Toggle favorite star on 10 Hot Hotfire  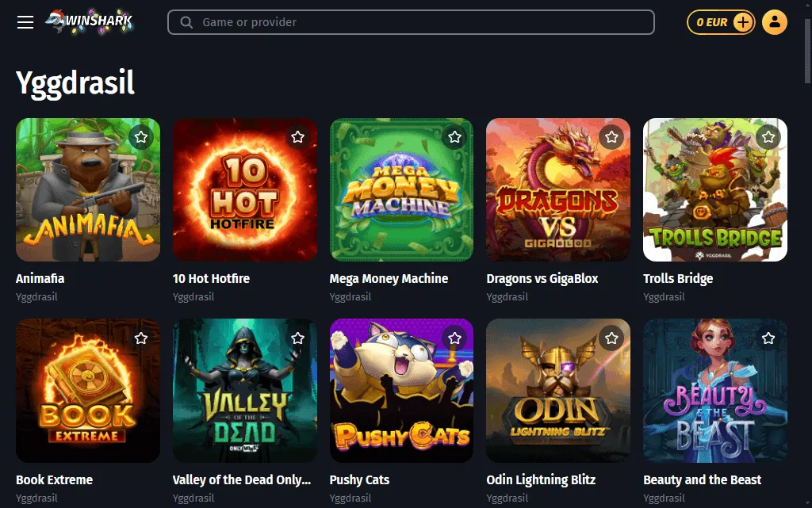tap(298, 137)
